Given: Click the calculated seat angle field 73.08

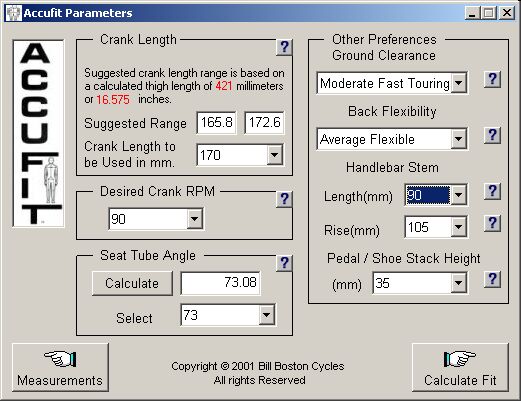Looking at the screenshot, I should [220, 283].
